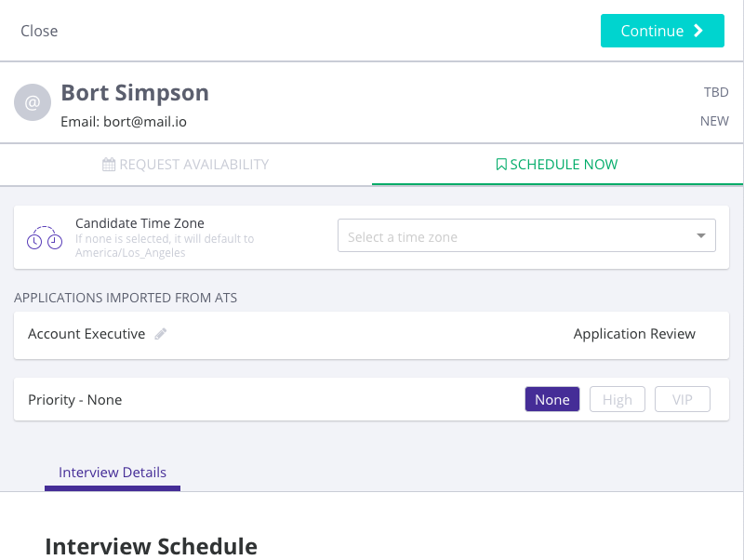Click the time zone dropdown arrow

(701, 236)
